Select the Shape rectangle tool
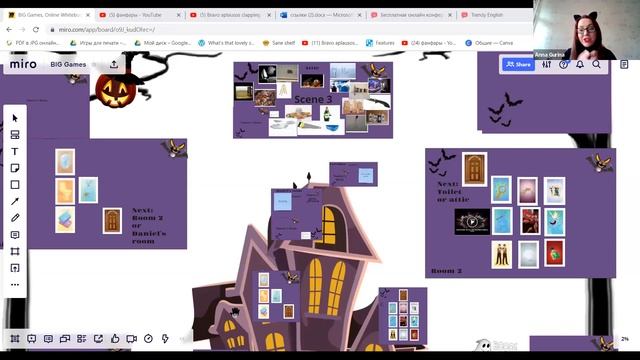 point(15,185)
